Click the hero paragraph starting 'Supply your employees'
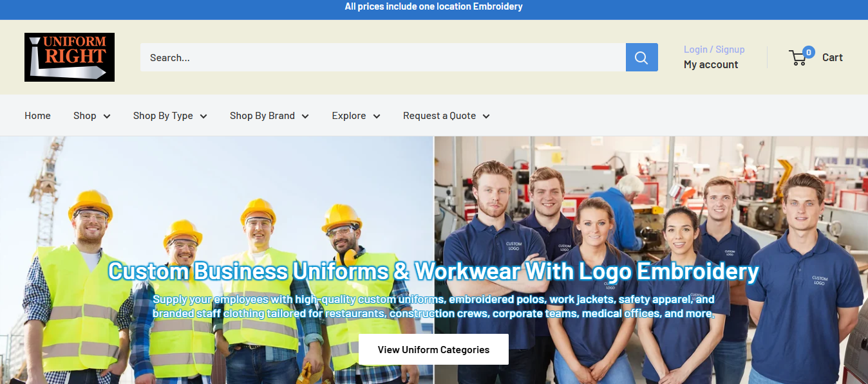This screenshot has width=868, height=384. [433, 307]
